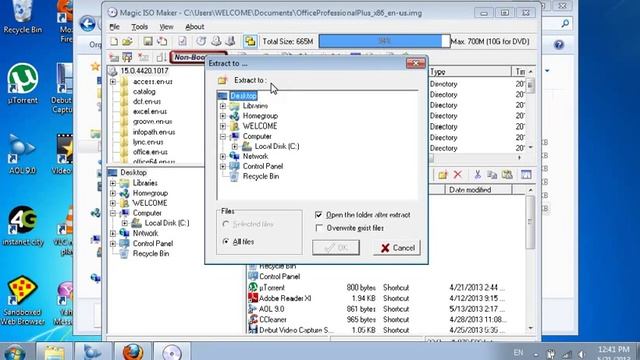Click the Add files icon in second toolbar

pyautogui.click(x=114, y=57)
